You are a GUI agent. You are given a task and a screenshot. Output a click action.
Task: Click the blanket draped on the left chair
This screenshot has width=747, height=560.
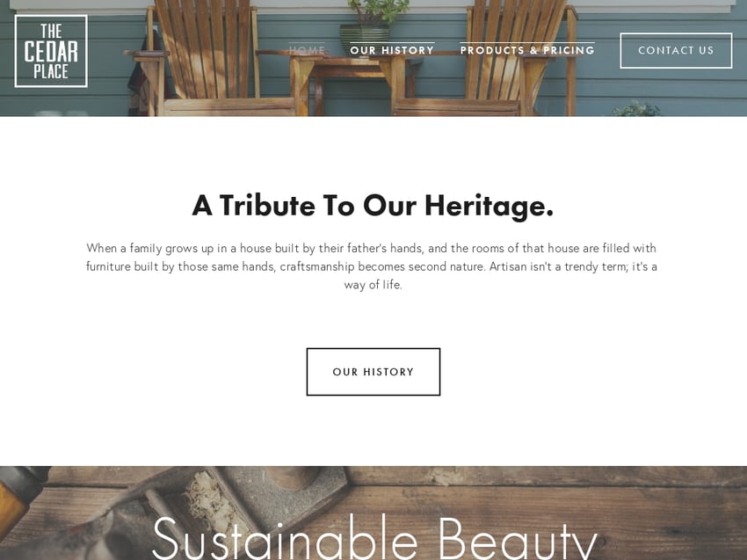tap(141, 78)
